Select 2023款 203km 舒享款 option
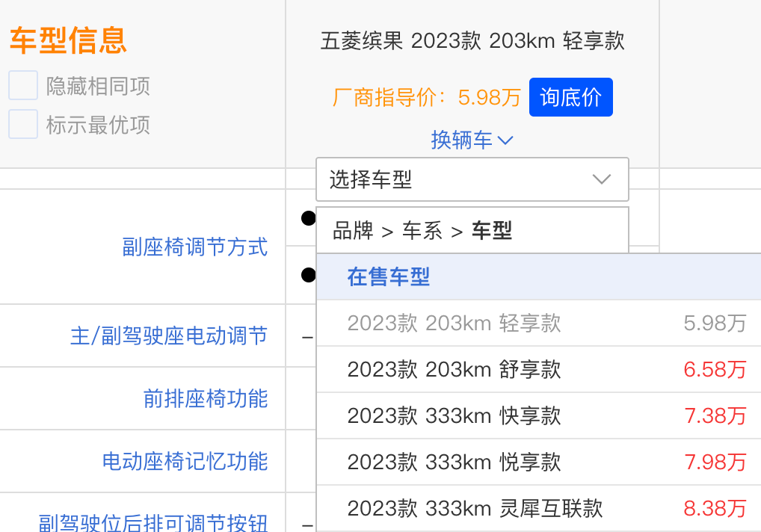The width and height of the screenshot is (761, 532). 539,370
